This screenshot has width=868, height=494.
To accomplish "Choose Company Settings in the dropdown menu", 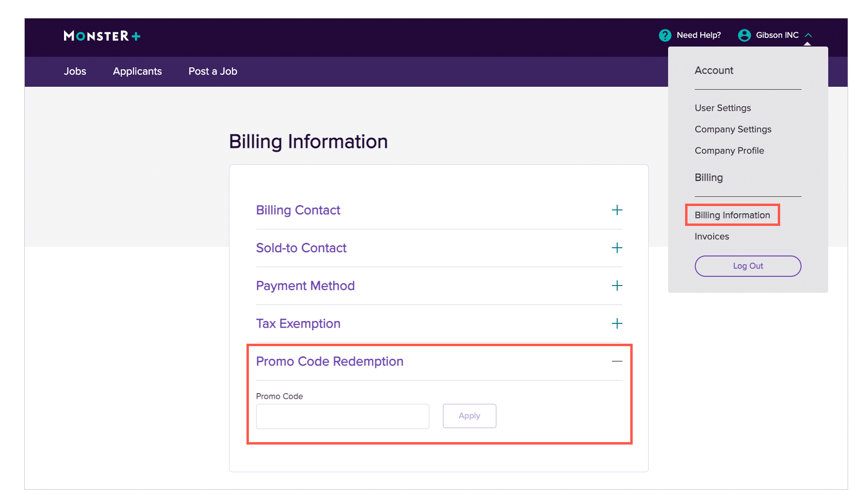I will 733,129.
